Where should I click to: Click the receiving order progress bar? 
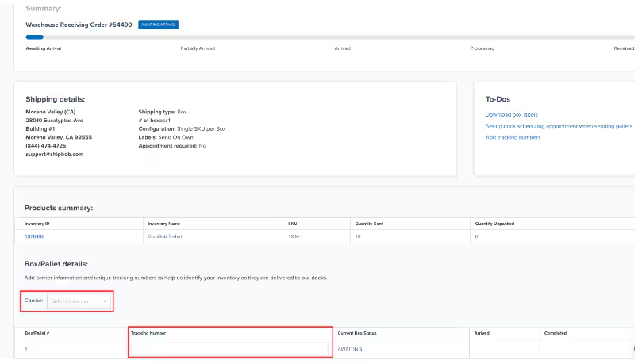click(x=330, y=36)
